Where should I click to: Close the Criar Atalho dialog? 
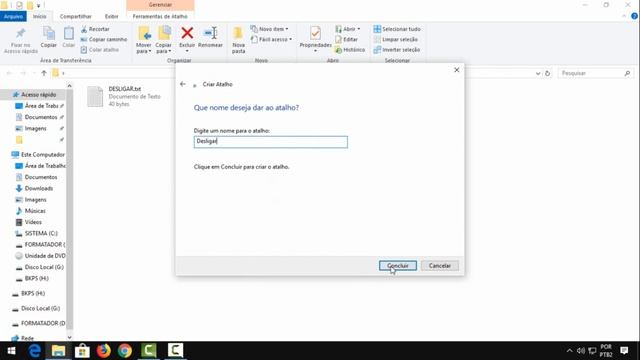(x=456, y=70)
